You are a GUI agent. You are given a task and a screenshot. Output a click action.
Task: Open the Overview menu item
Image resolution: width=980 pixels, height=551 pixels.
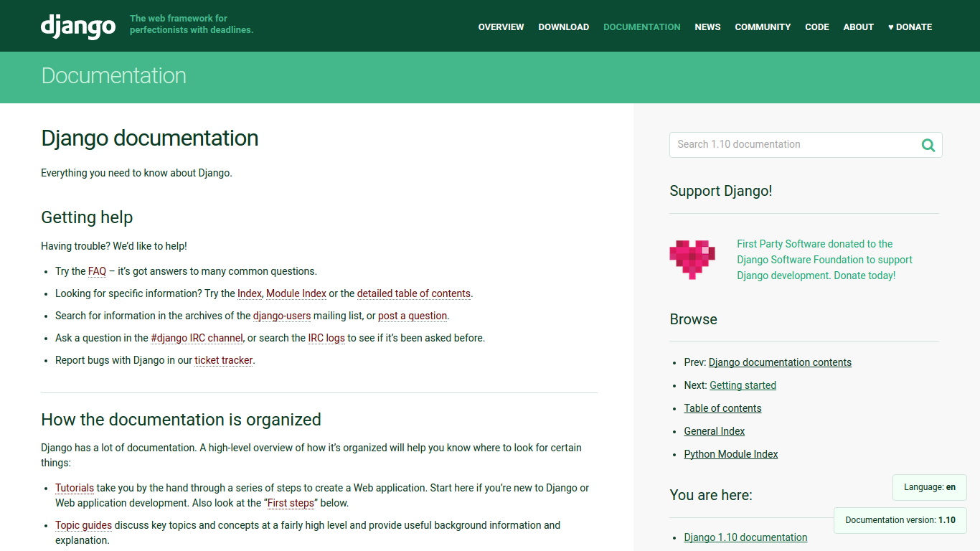501,27
